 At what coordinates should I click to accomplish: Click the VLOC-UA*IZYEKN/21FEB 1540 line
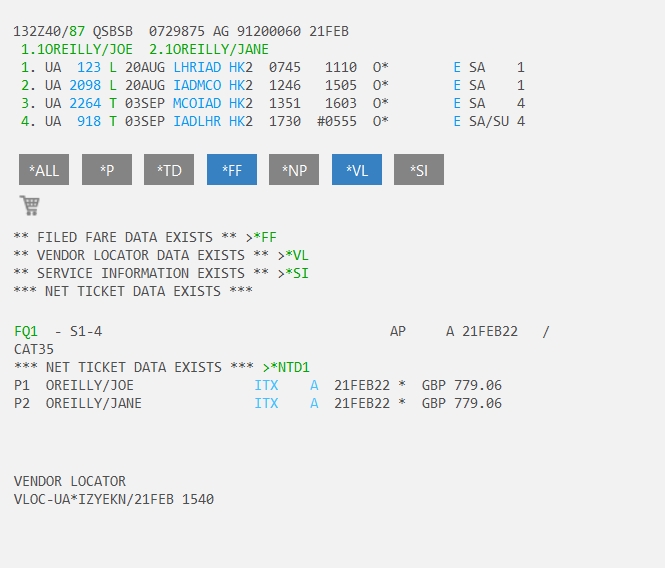click(114, 499)
